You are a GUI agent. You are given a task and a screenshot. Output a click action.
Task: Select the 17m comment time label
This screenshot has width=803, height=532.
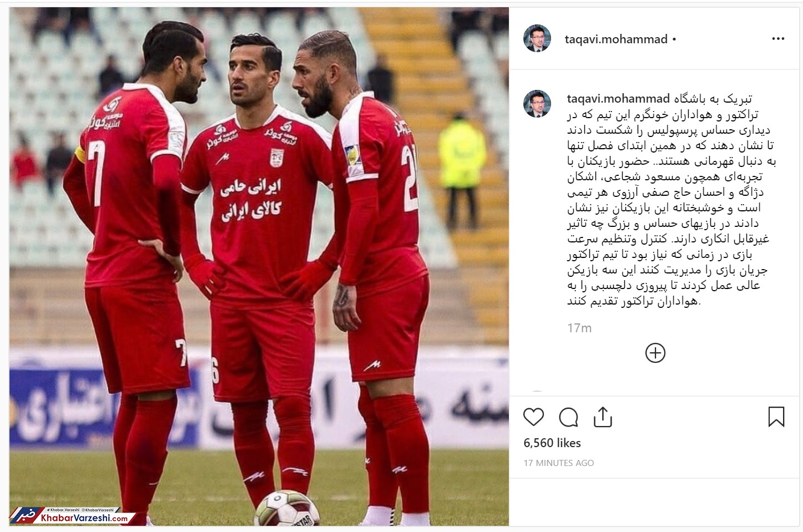(579, 328)
